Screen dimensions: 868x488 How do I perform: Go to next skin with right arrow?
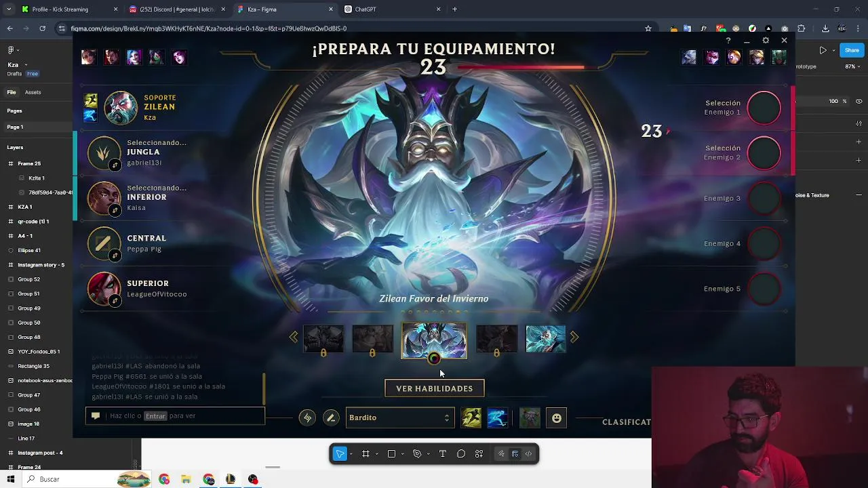(x=574, y=337)
